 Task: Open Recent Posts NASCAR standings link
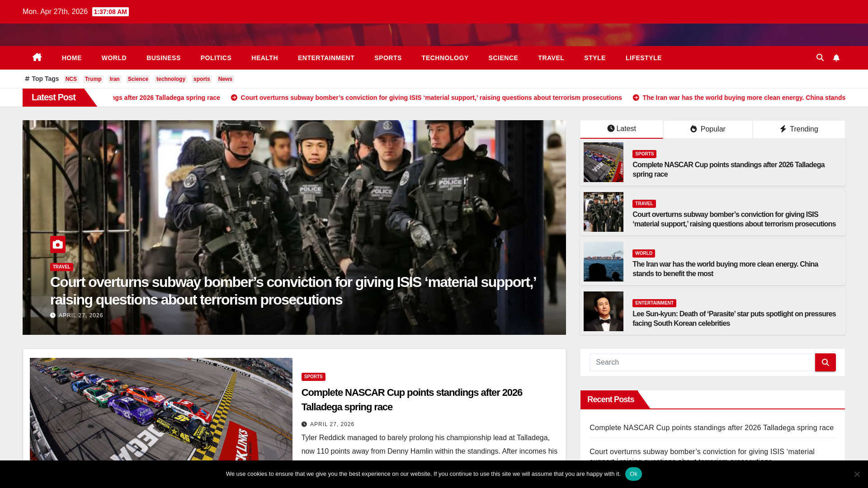pos(712,428)
